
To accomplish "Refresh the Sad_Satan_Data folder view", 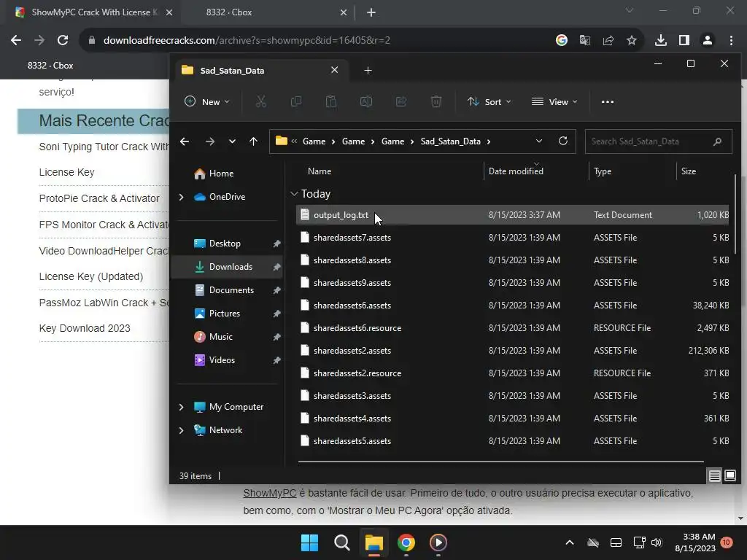I will tap(563, 141).
